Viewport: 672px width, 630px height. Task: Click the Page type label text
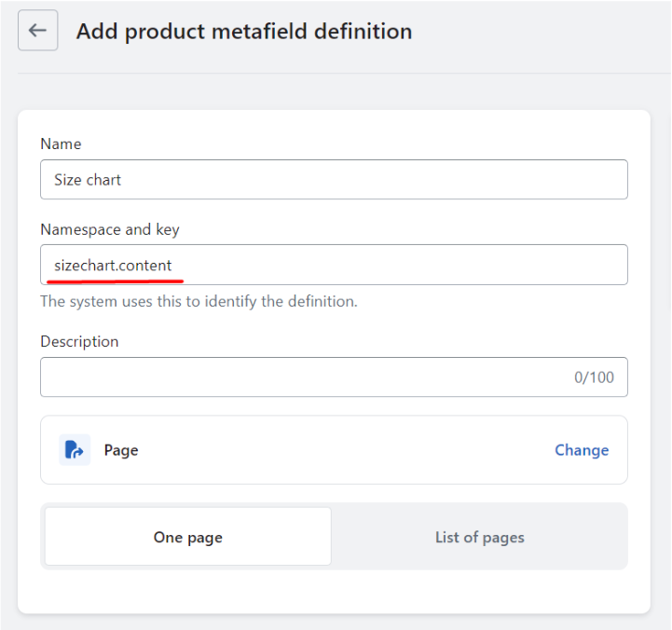121,450
